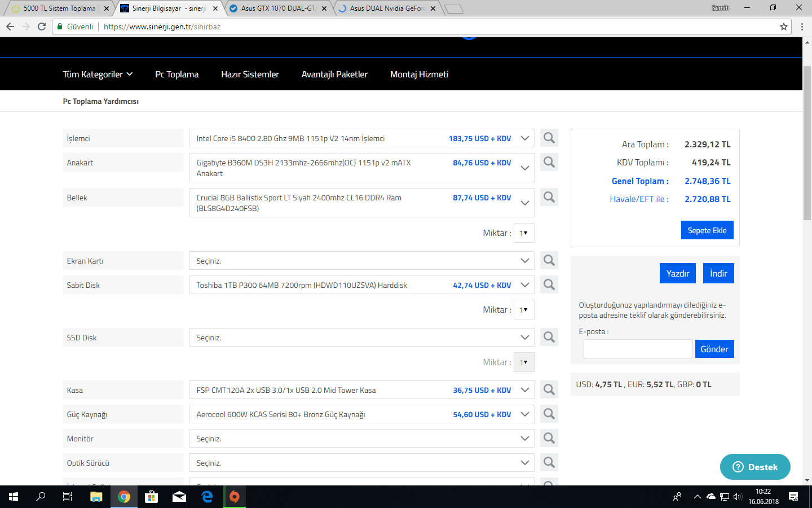Switch to the 5000 TL Sistem Toplama tab
Screen dimensions: 812x508
[58, 8]
